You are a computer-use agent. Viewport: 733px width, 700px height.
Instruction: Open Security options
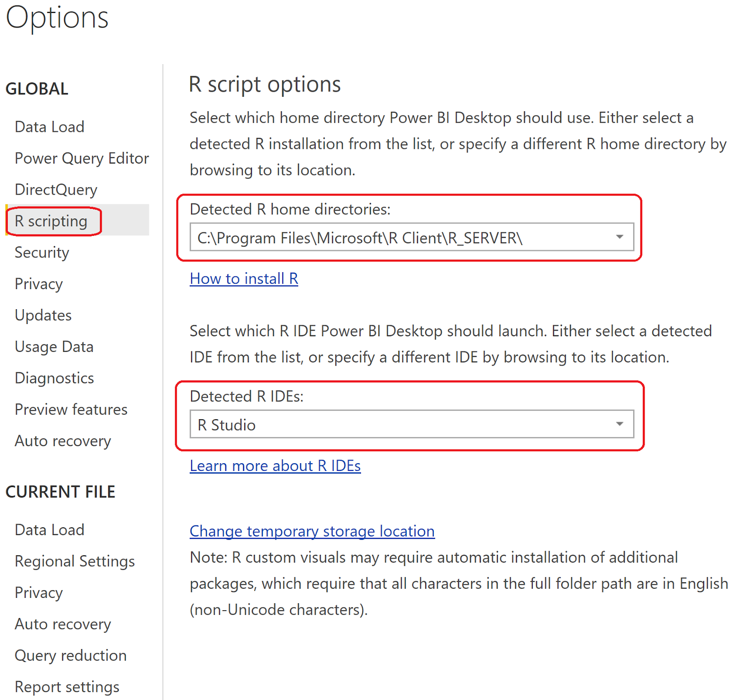[42, 252]
